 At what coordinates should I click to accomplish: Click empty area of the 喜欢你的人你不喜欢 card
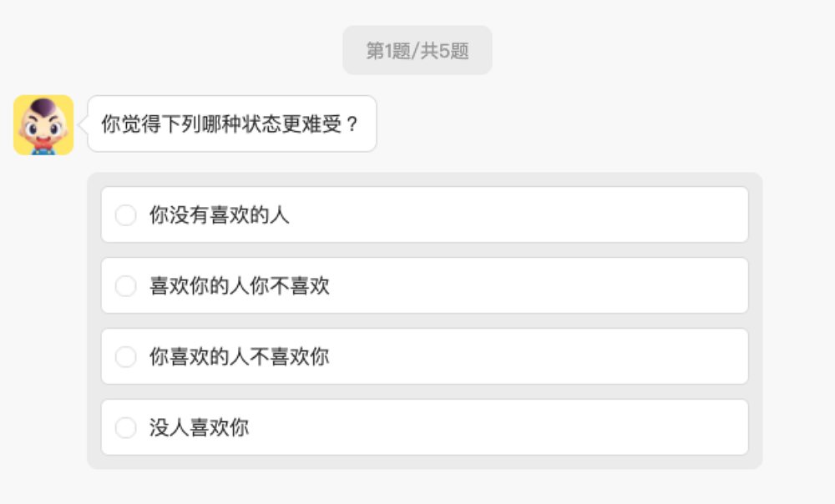pyautogui.click(x=543, y=286)
